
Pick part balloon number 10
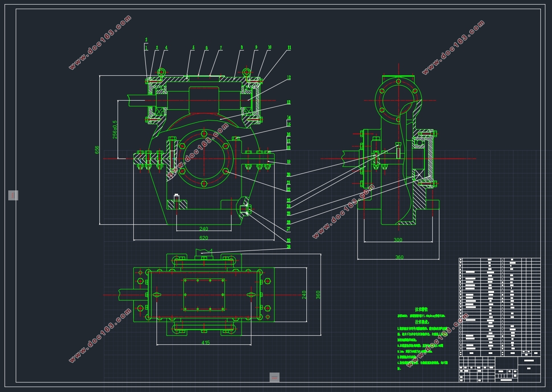click(x=269, y=48)
